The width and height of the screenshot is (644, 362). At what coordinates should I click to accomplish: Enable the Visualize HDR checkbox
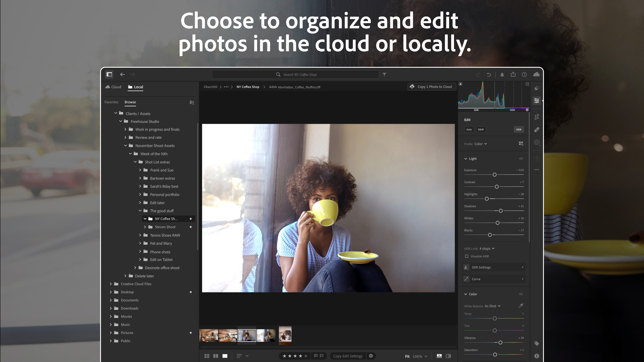467,256
